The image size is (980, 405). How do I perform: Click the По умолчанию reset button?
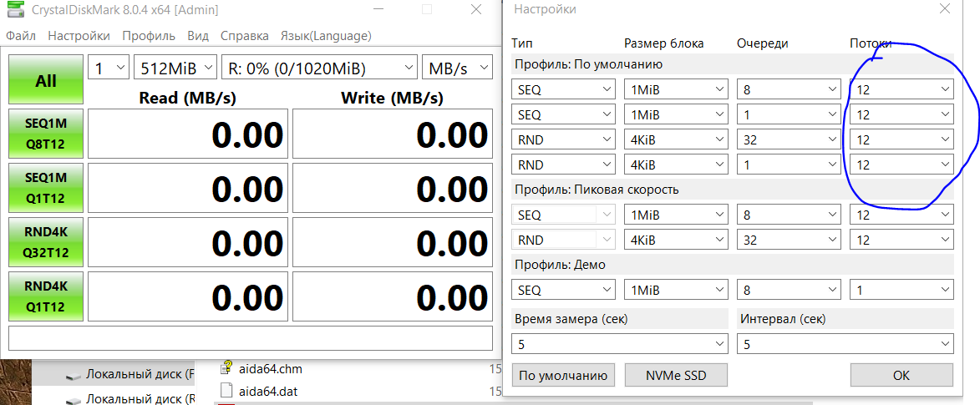(563, 376)
